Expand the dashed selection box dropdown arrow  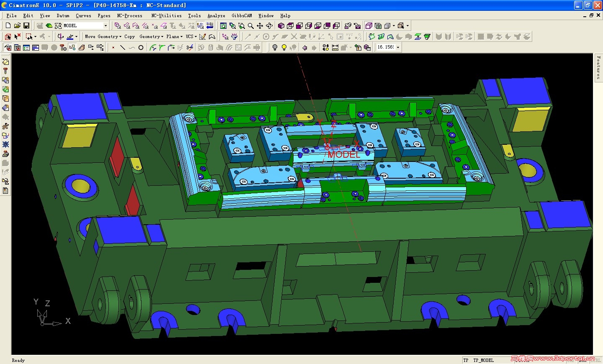(35, 36)
